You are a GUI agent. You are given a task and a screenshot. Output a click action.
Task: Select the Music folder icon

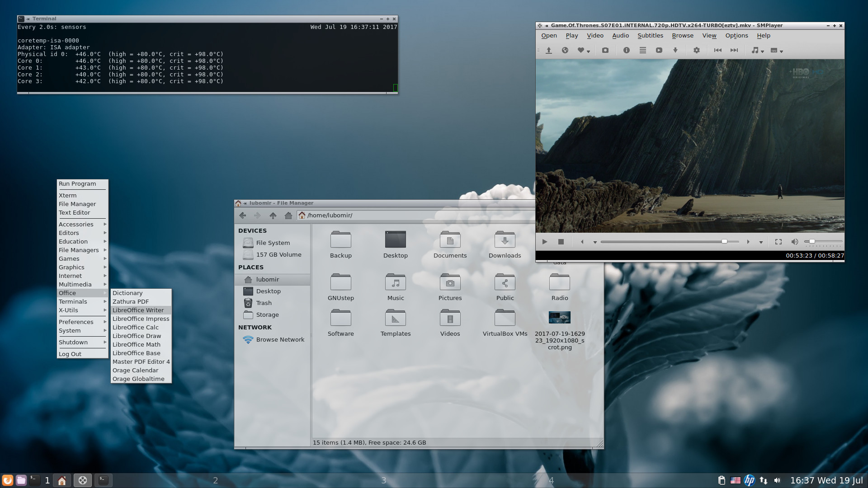pos(395,282)
